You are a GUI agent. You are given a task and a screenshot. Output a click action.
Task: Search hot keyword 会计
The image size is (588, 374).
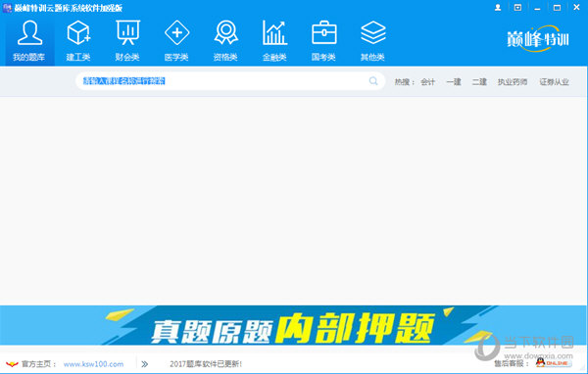point(428,81)
